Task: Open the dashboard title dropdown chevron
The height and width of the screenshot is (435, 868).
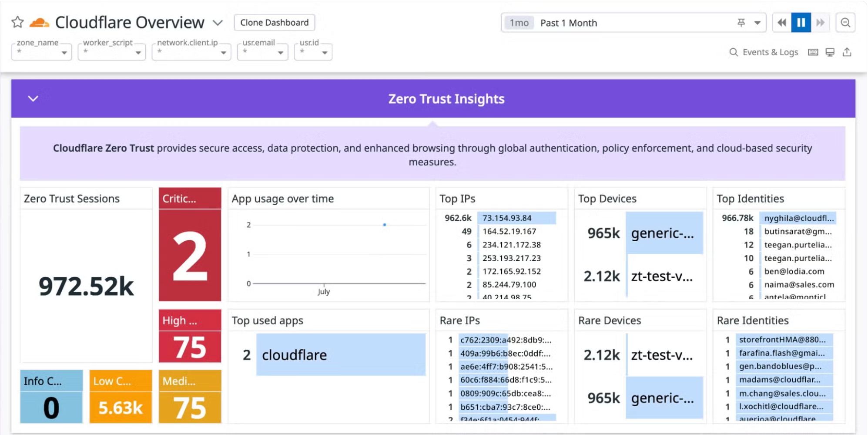Action: click(218, 23)
